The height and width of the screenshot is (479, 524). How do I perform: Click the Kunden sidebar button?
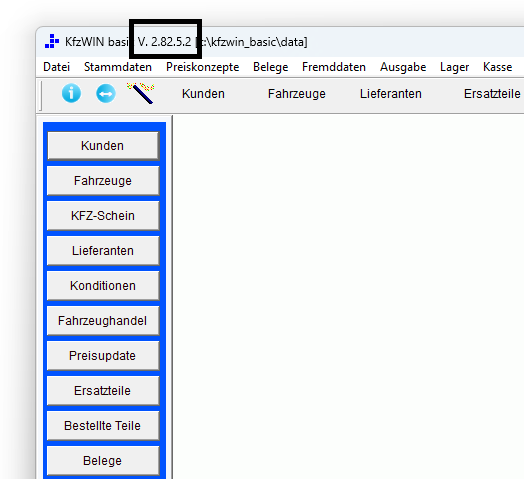pos(103,146)
